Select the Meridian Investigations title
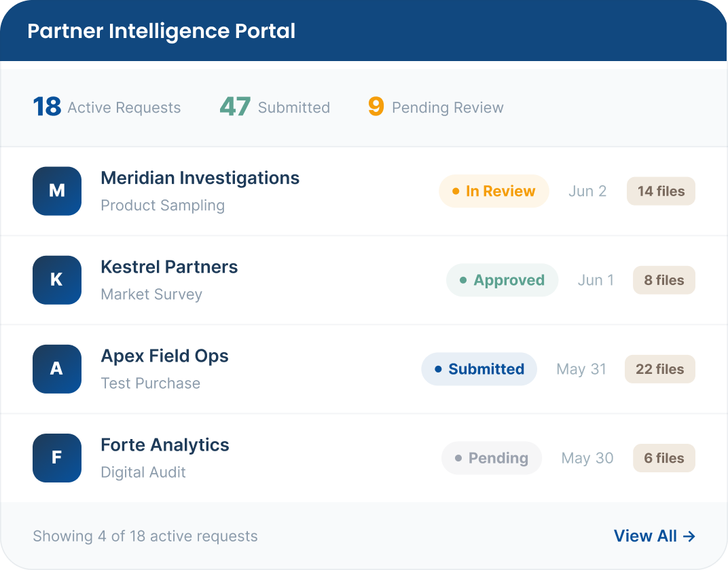The height and width of the screenshot is (570, 728). pos(200,178)
